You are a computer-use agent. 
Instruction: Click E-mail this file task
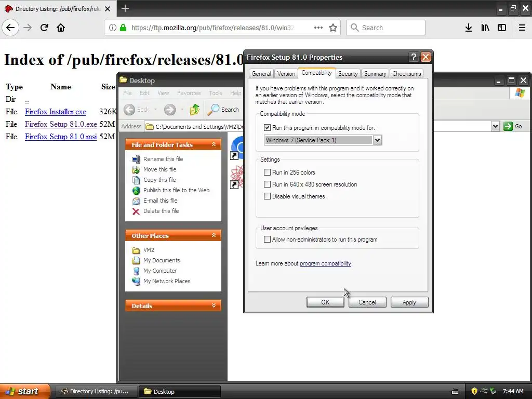point(160,201)
